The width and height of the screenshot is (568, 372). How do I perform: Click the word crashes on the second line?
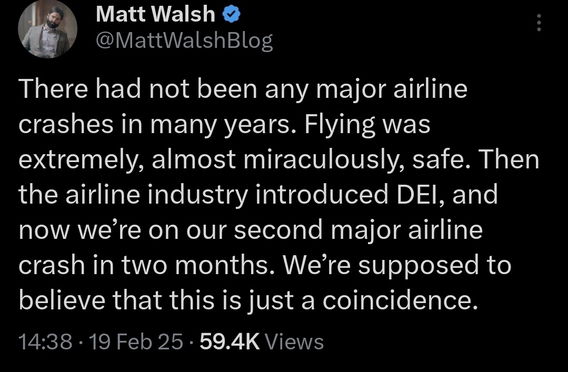coord(66,124)
